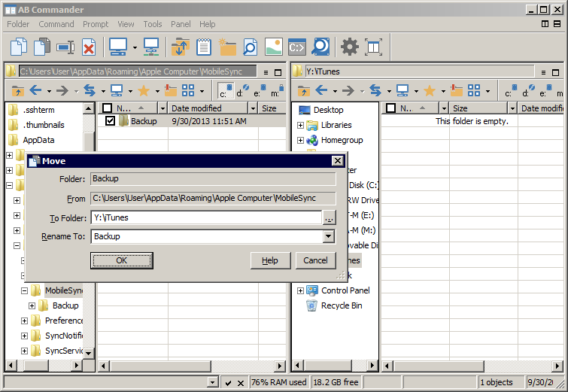Collapse the MobileSync tree node
Screen dimensions: 568x392
pyautogui.click(x=24, y=290)
